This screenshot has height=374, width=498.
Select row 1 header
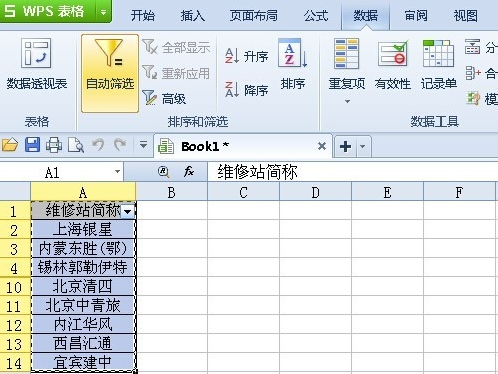click(15, 211)
